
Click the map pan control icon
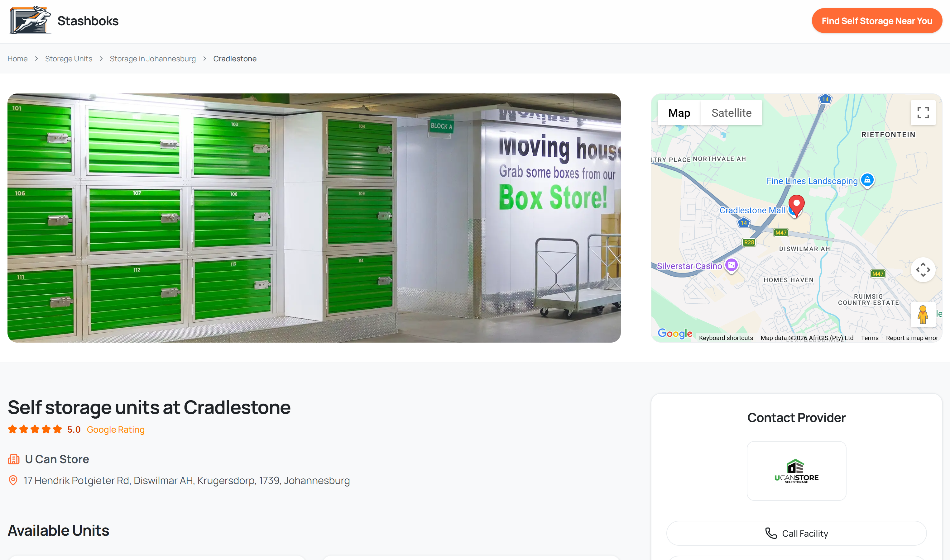click(x=923, y=269)
